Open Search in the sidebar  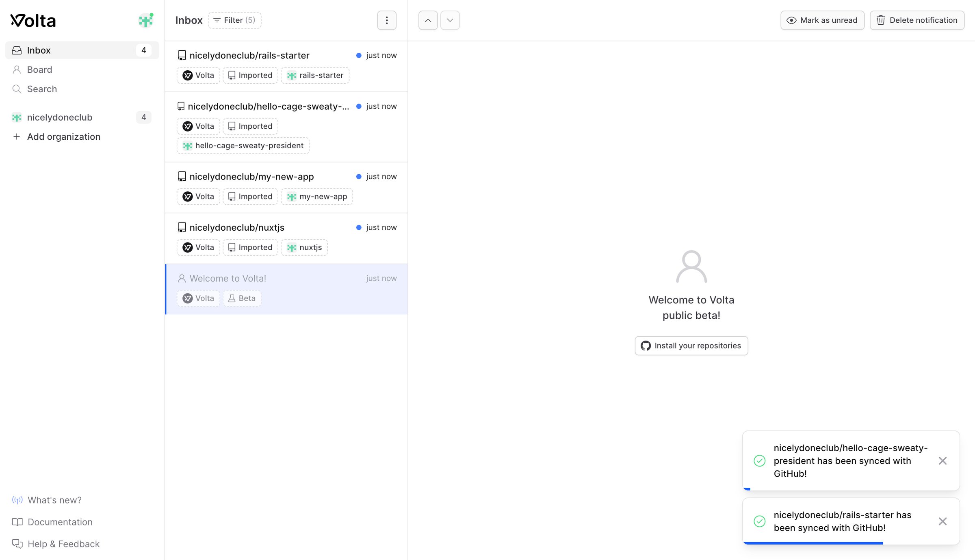[82, 89]
